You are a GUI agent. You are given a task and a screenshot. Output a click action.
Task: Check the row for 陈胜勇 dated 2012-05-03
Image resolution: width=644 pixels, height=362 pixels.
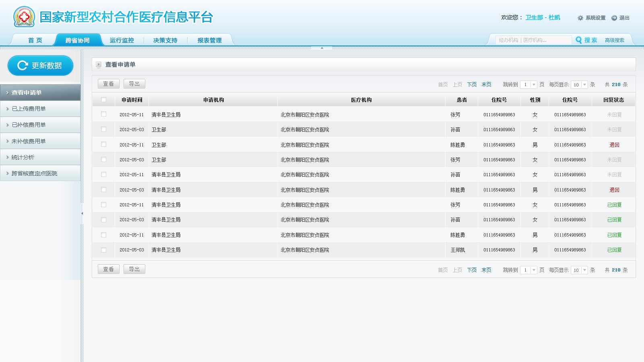(103, 190)
